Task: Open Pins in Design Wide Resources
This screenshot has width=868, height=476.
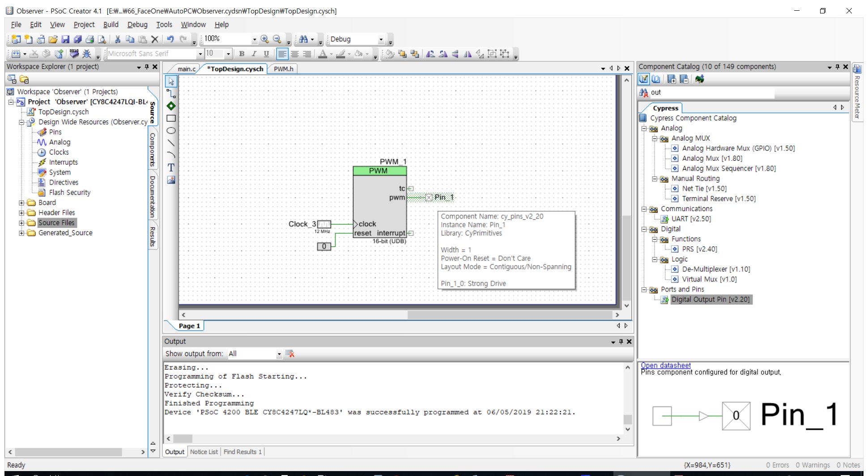Action: (x=55, y=132)
